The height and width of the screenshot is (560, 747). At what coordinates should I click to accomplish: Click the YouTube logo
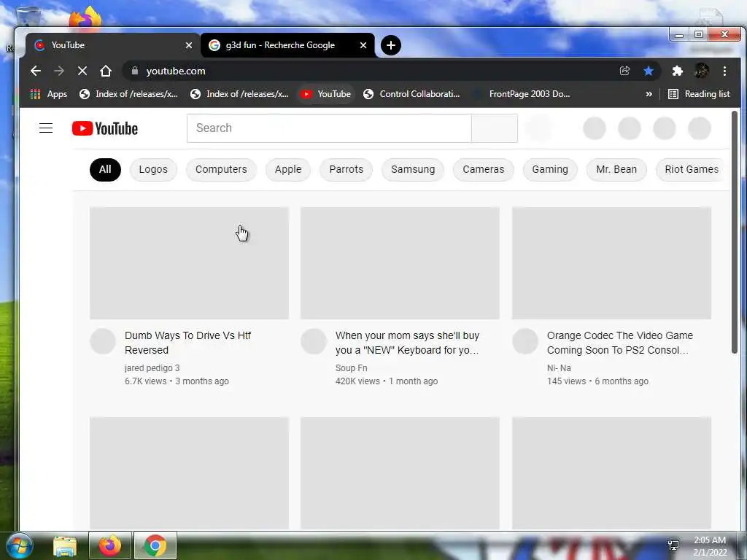(x=105, y=128)
